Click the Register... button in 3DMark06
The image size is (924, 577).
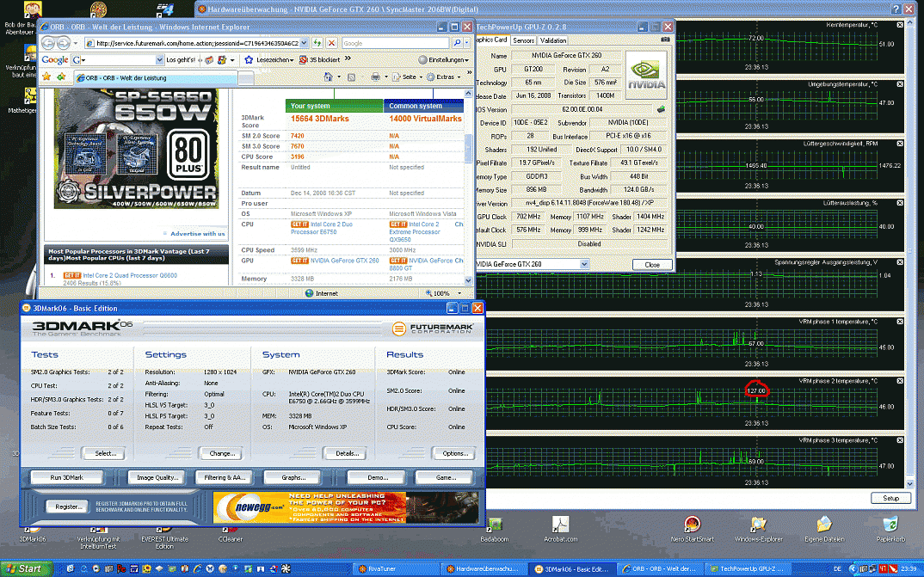pyautogui.click(x=68, y=506)
